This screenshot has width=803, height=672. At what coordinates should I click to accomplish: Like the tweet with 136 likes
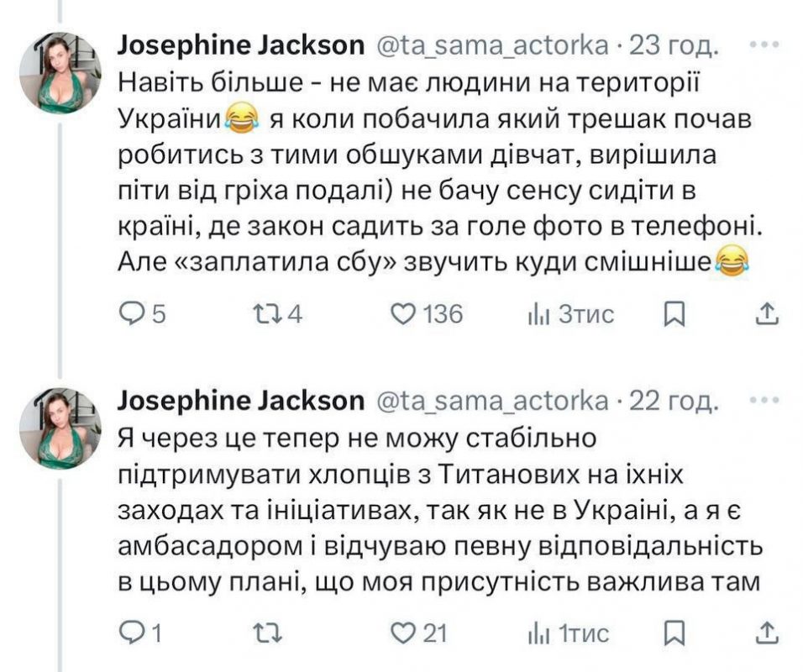(x=406, y=314)
